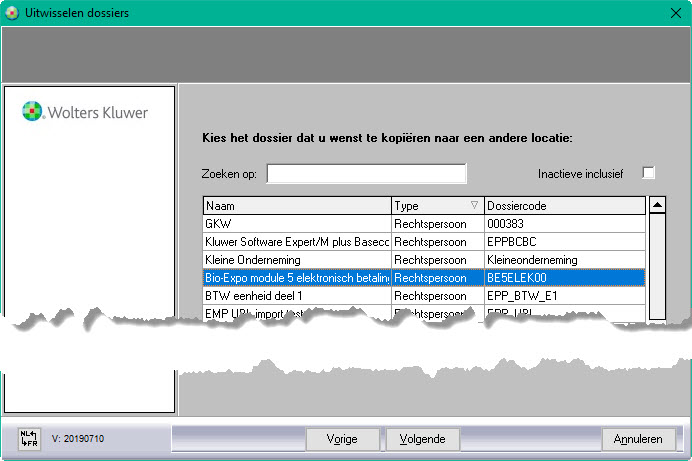Select Bio-Expo module 5 dossier row
The width and height of the screenshot is (692, 461).
click(x=296, y=278)
